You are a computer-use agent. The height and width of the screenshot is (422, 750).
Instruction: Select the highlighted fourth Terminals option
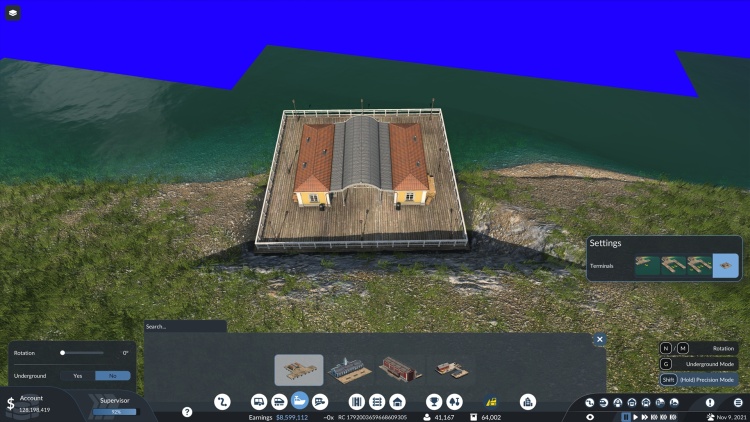pos(726,266)
